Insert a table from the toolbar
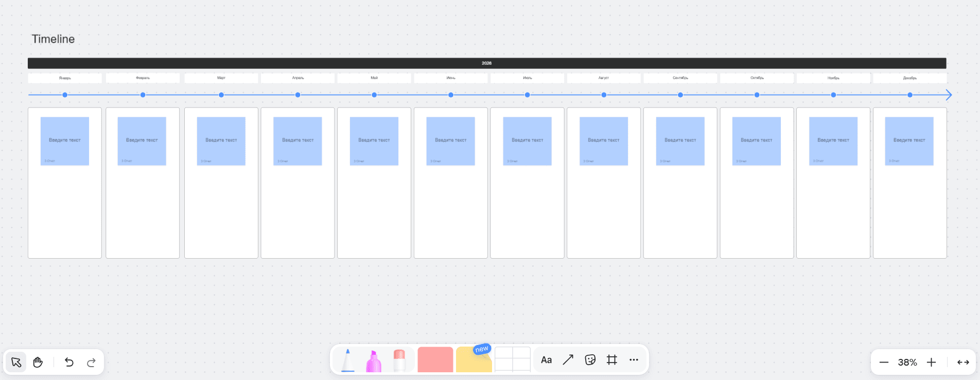Viewport: 980px width, 380px height. click(x=512, y=359)
